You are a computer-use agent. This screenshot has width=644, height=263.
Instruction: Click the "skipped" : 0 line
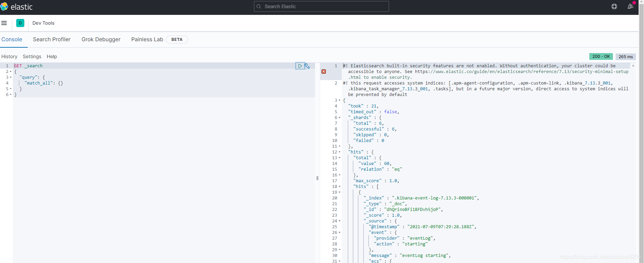[x=371, y=135]
